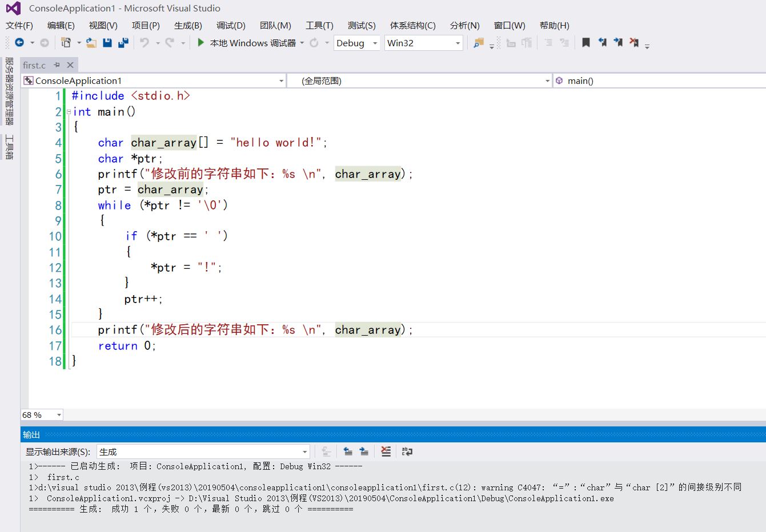The image size is (766, 532).
Task: Click the '#include <stdio.h>' code line
Action: pos(131,96)
